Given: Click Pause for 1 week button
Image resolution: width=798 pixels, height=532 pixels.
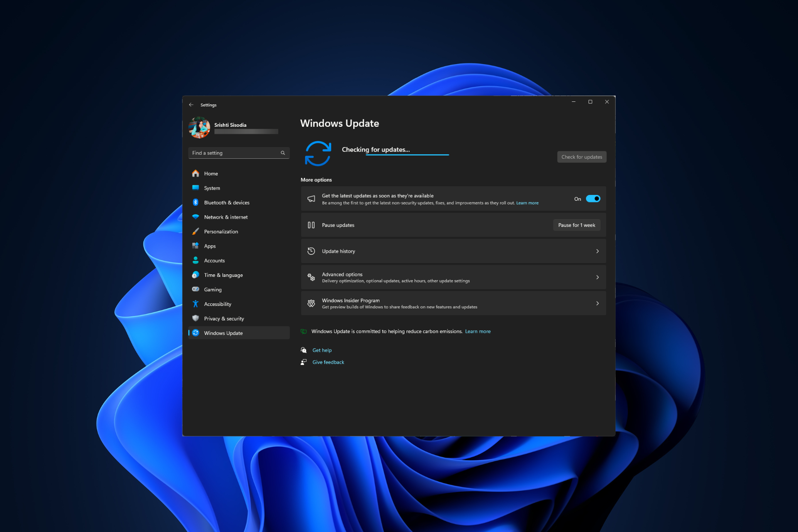Looking at the screenshot, I should click(576, 225).
